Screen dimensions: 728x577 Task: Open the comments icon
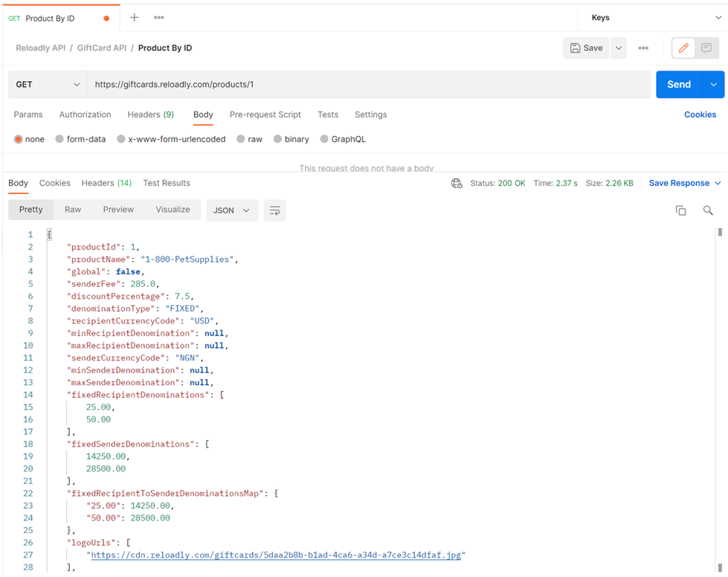point(706,48)
